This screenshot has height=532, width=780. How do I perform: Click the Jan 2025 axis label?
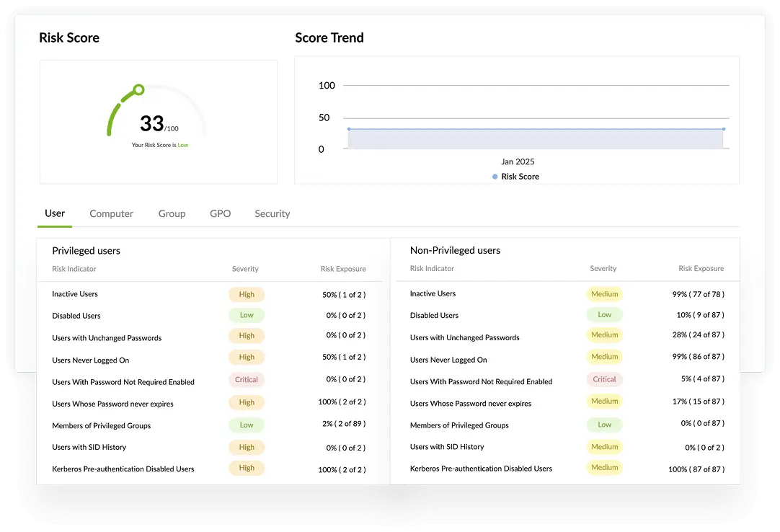click(518, 161)
